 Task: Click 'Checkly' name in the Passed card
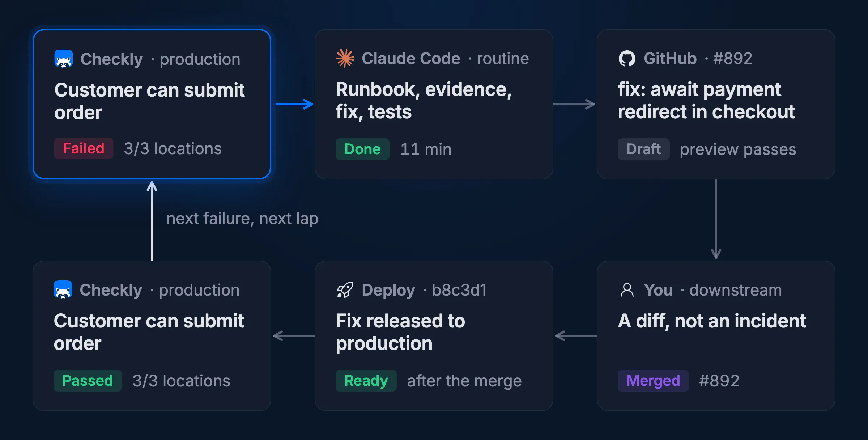pyautogui.click(x=111, y=290)
